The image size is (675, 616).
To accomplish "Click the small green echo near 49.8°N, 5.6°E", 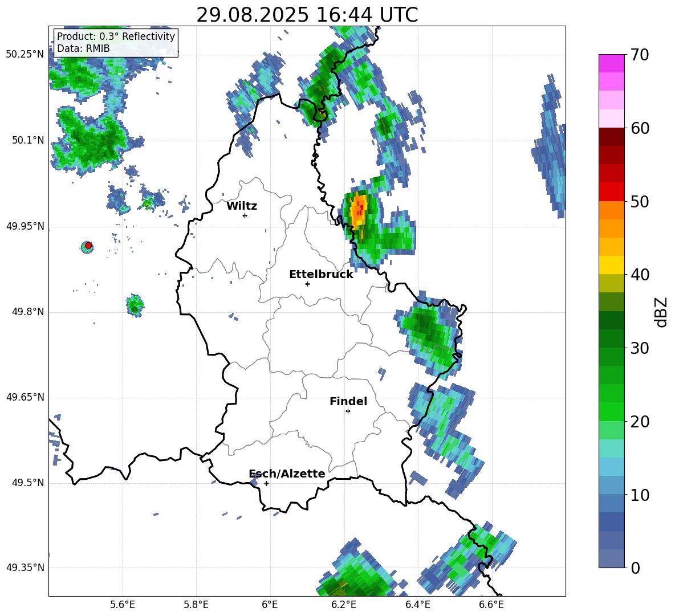I will click(135, 306).
